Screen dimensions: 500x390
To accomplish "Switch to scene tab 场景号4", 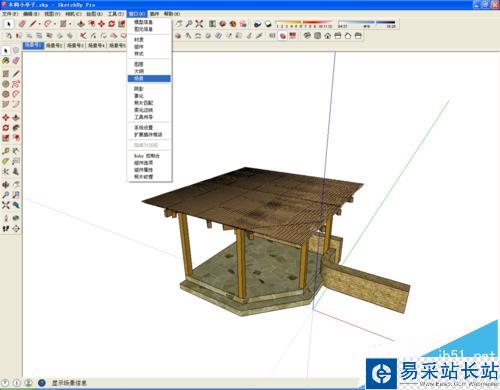I will pyautogui.click(x=96, y=45).
